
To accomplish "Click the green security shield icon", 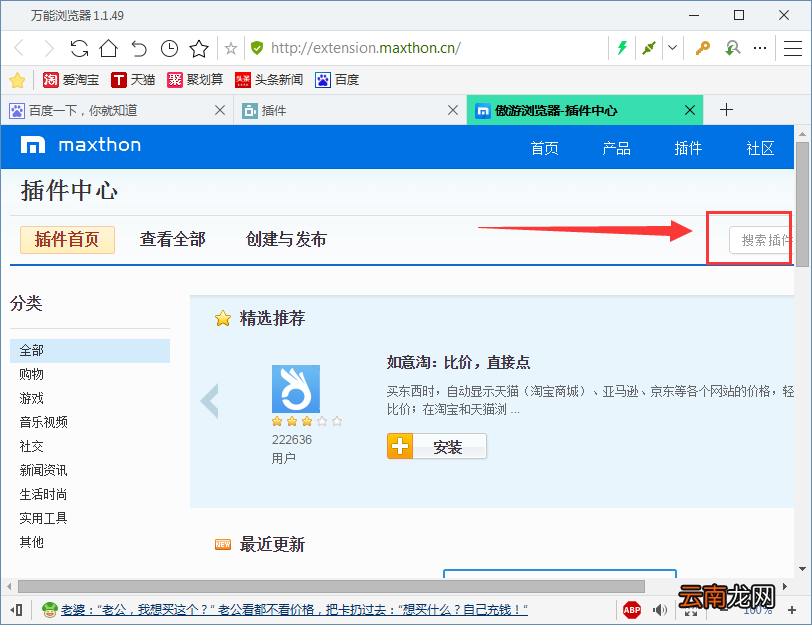I will click(x=256, y=48).
